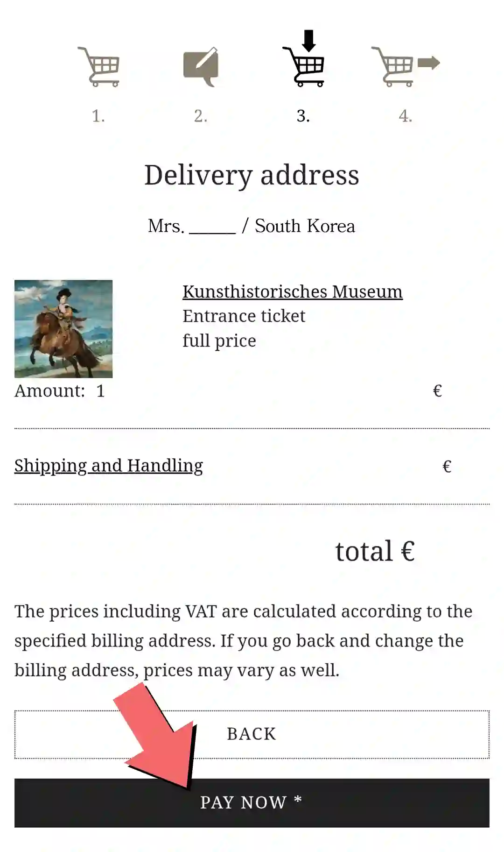The height and width of the screenshot is (852, 504).
Task: Click the Delivery address heading
Action: coord(252,175)
